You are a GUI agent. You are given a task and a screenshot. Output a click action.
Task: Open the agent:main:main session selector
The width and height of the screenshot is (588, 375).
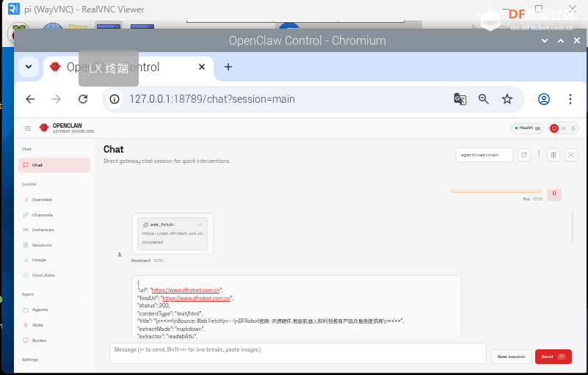click(x=484, y=155)
